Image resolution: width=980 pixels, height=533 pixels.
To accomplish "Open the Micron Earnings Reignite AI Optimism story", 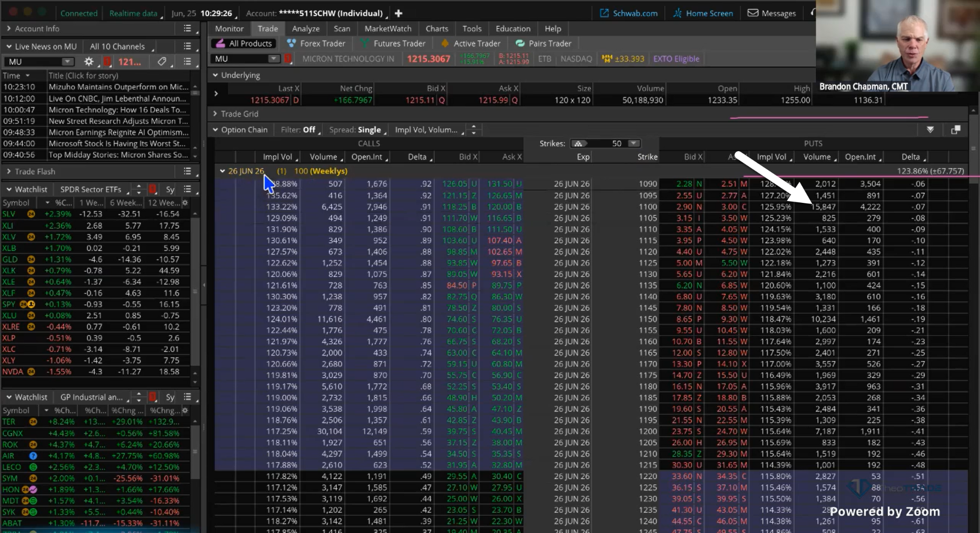I will tap(119, 132).
